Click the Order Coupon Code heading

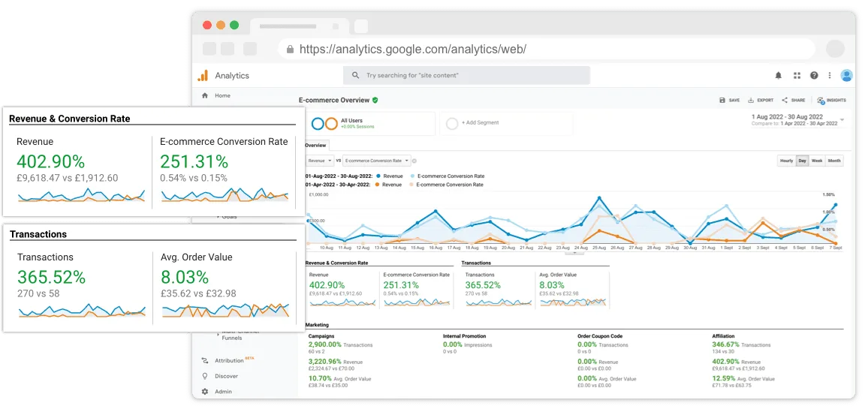(x=601, y=335)
